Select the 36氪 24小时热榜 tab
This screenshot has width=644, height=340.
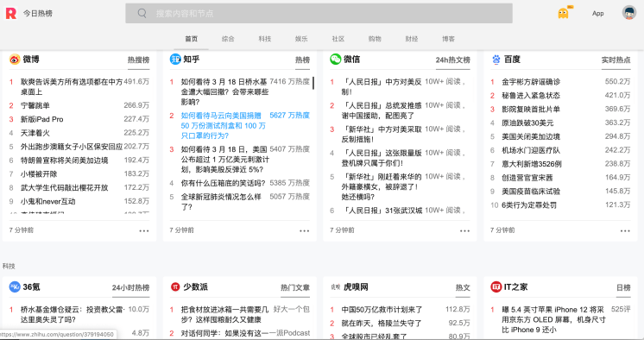(x=130, y=287)
